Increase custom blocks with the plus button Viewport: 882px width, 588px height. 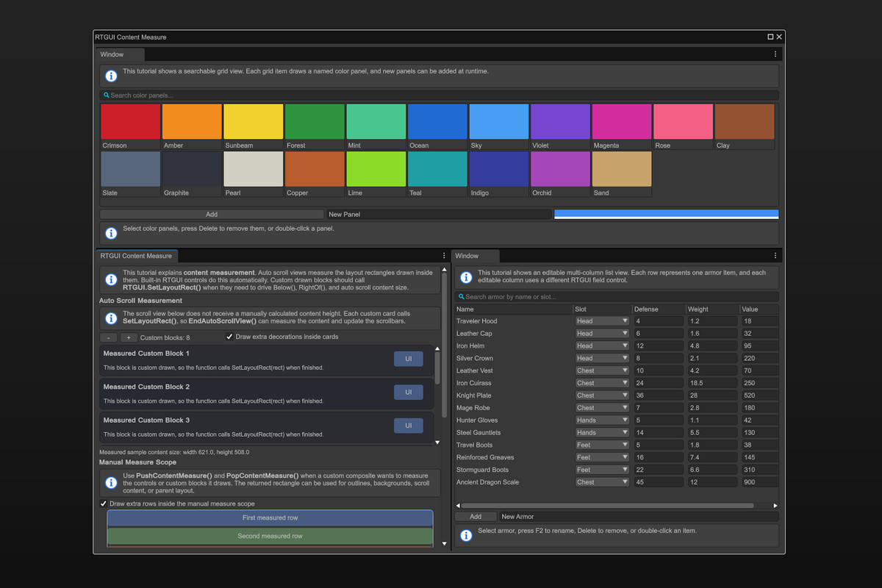coord(128,337)
